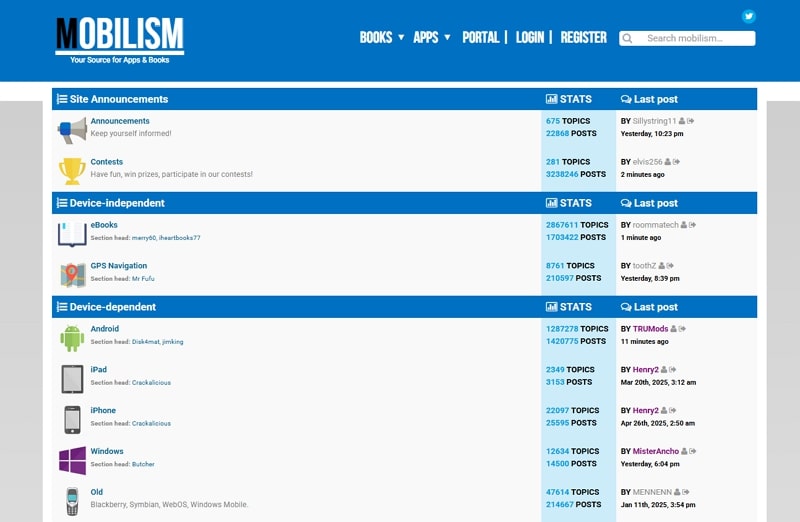This screenshot has width=800, height=522.
Task: Open the eBooks forum
Action: (104, 225)
